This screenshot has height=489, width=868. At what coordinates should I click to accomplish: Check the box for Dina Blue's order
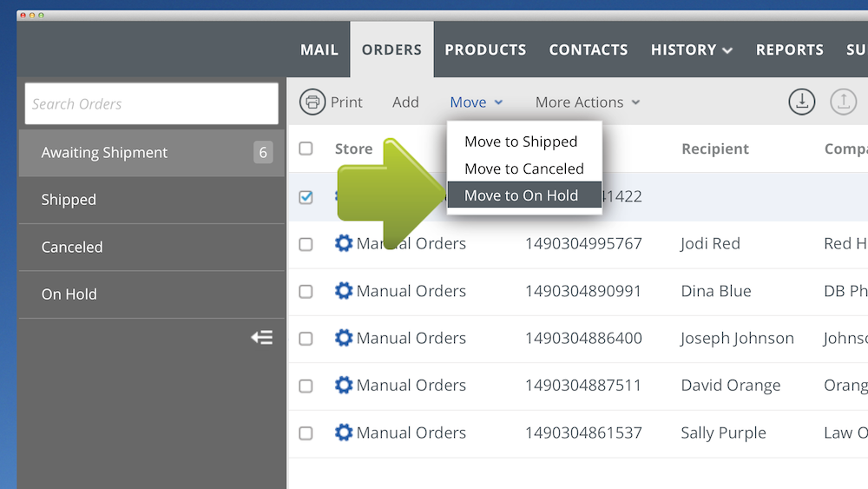tap(306, 291)
